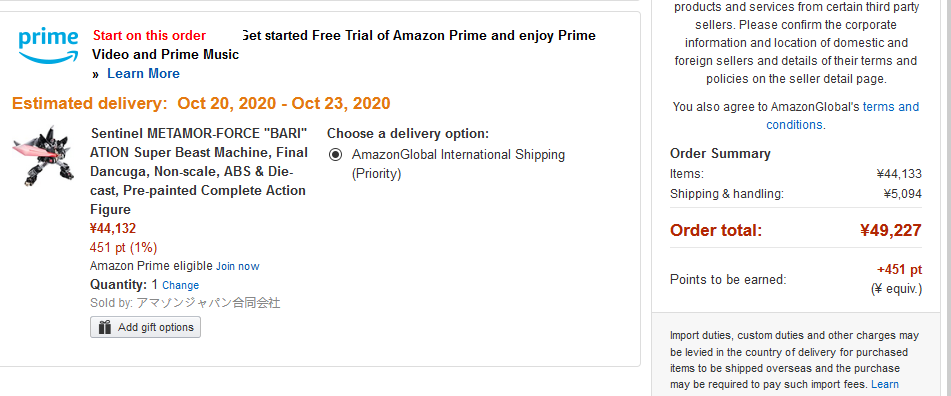Click the 451 pt (1%) points text
The height and width of the screenshot is (396, 951).
[x=124, y=247]
